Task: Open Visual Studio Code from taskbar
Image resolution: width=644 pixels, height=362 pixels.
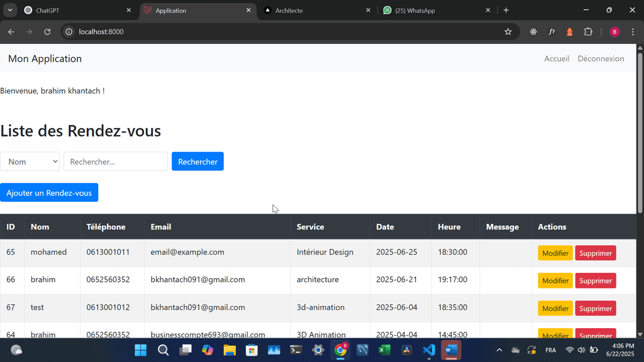Action: [429, 350]
